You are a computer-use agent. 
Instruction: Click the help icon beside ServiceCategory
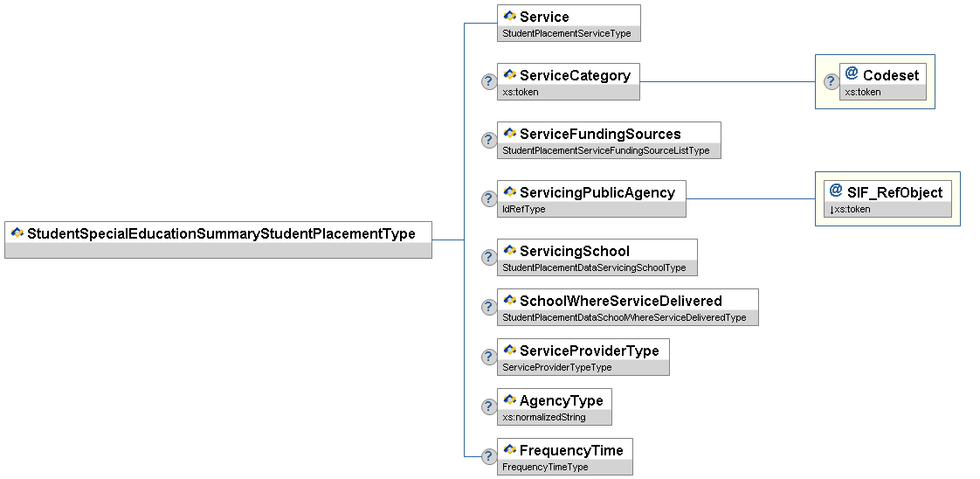[489, 82]
